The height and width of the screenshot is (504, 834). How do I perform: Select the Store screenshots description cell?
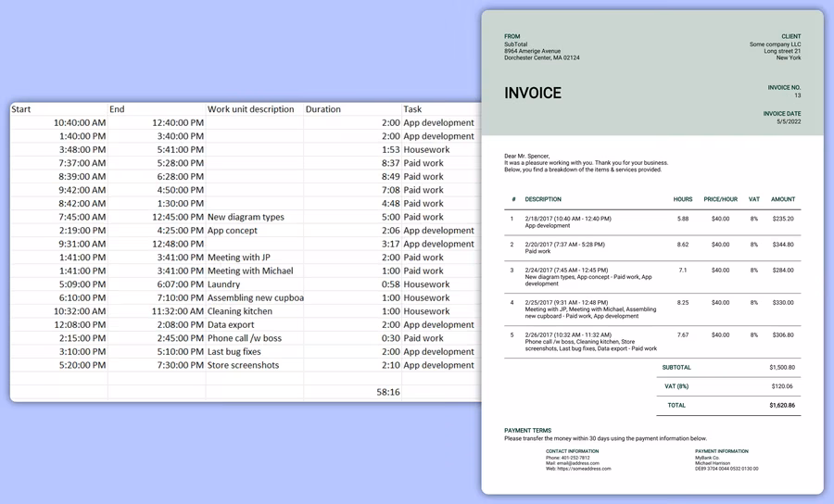(x=255, y=365)
